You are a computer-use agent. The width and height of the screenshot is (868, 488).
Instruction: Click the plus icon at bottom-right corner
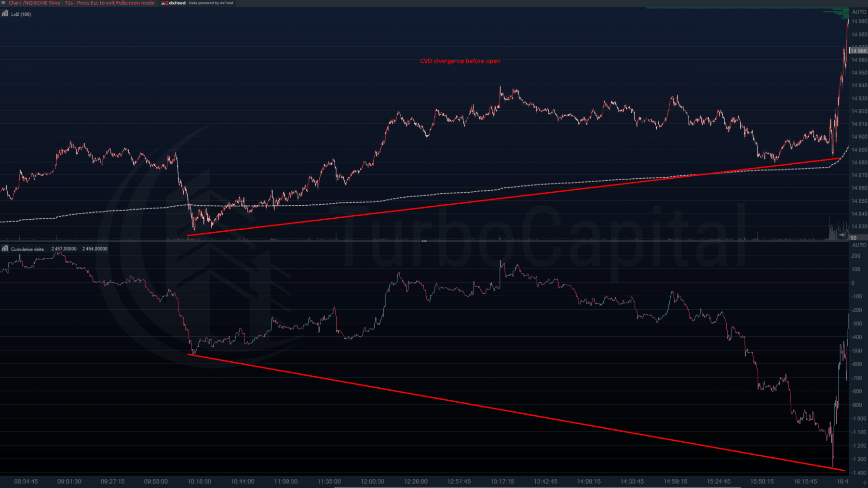pyautogui.click(x=864, y=483)
